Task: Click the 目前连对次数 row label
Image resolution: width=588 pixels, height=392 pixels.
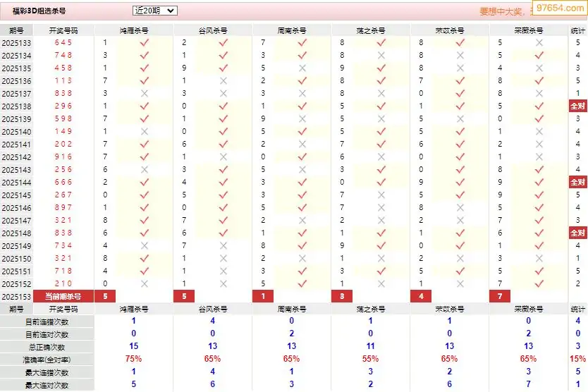Action: click(x=47, y=335)
